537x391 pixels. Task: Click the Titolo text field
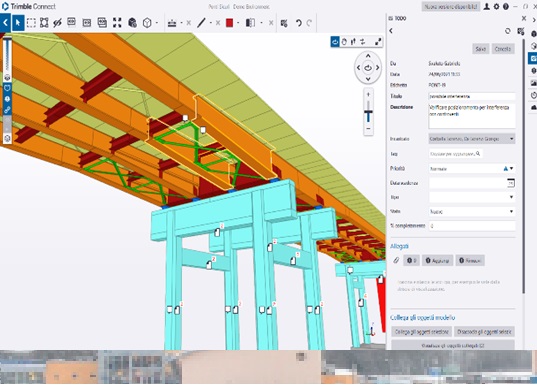pos(472,97)
